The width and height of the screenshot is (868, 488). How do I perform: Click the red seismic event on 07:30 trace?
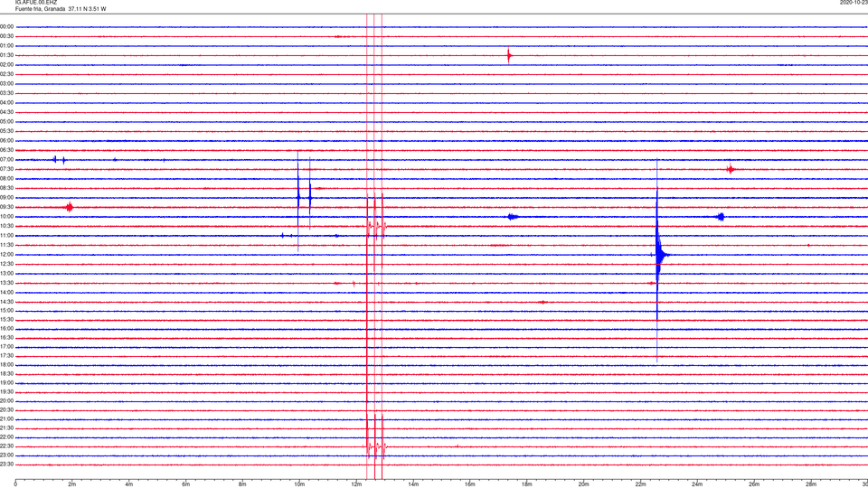click(x=731, y=169)
